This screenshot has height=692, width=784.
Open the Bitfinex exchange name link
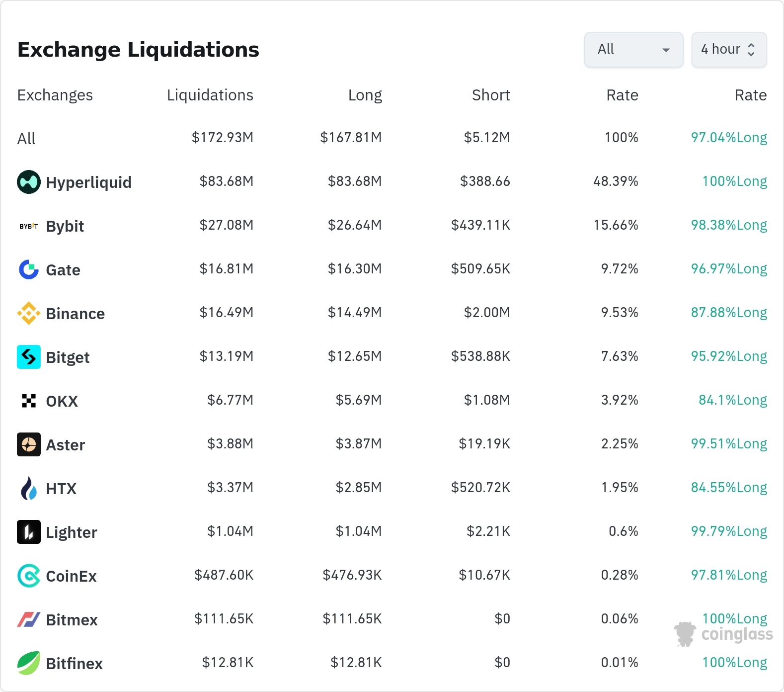74,664
